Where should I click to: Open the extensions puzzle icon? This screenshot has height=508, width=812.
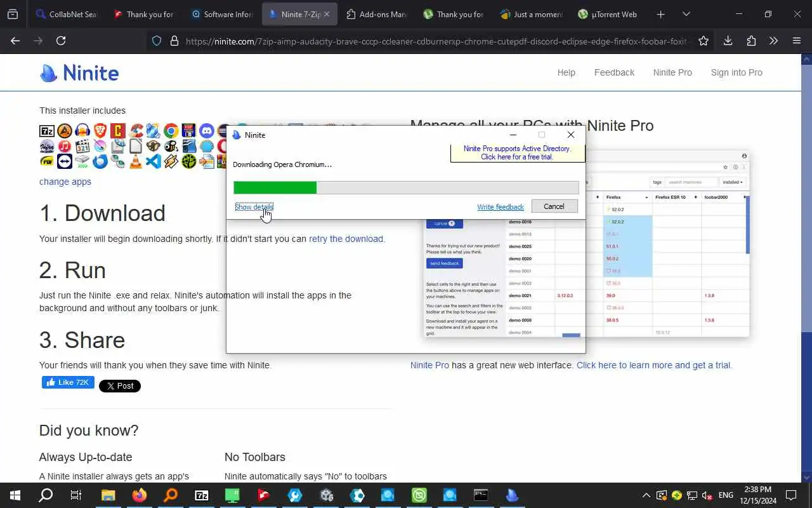click(751, 41)
